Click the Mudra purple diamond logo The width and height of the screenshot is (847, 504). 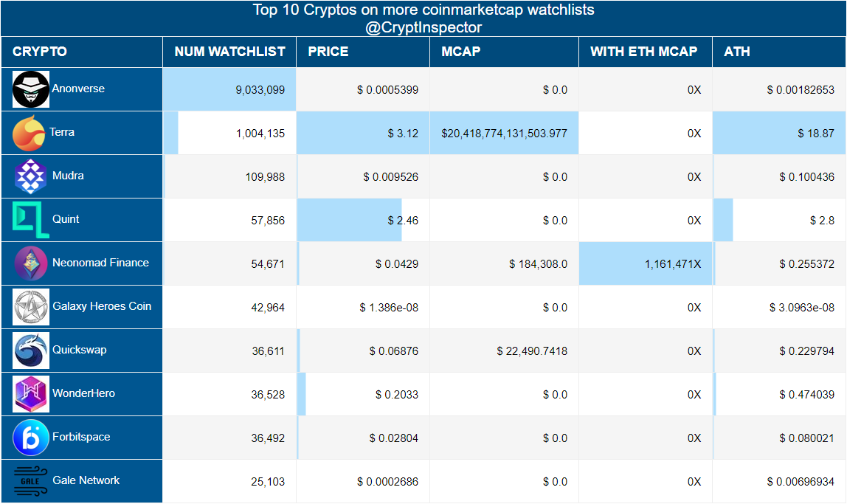coord(31,176)
